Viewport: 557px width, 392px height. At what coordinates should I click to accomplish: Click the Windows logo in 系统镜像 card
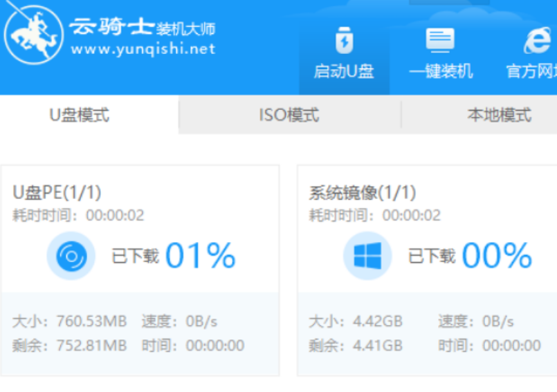pyautogui.click(x=367, y=257)
